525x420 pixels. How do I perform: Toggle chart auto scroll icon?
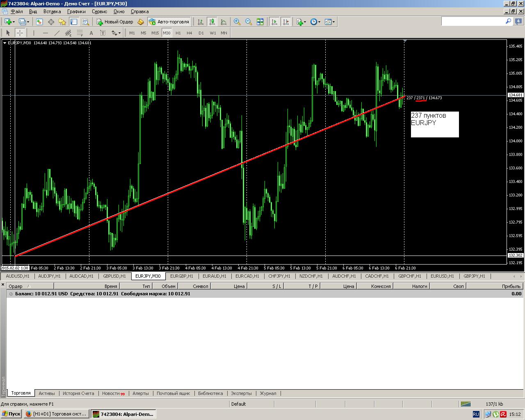(x=274, y=22)
